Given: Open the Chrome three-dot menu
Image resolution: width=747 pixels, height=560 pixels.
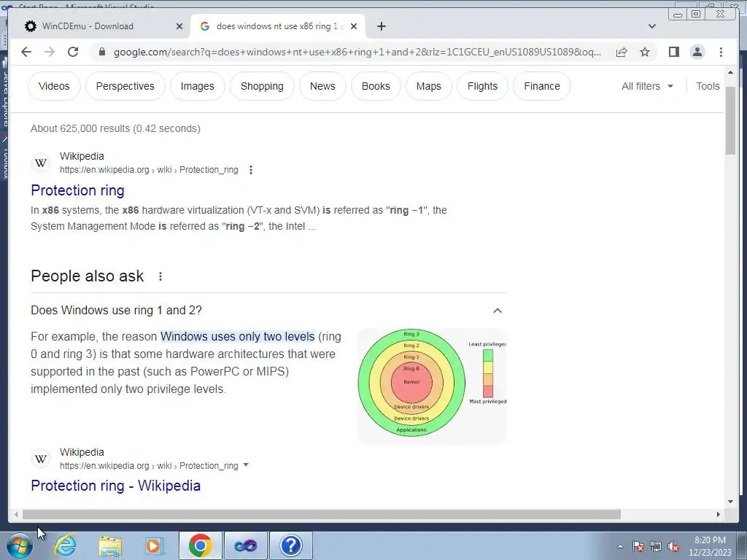Looking at the screenshot, I should point(721,52).
